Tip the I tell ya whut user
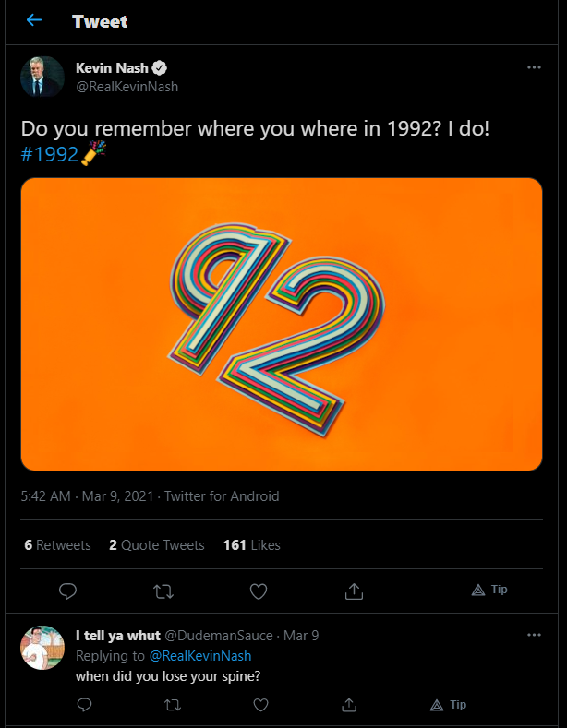Viewport: 567px width, 728px height. pos(449,705)
